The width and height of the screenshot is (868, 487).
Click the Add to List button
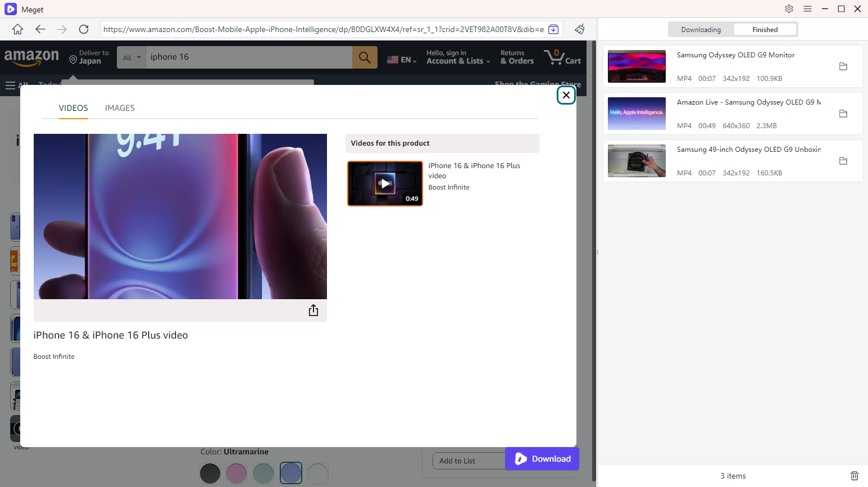coord(469,461)
